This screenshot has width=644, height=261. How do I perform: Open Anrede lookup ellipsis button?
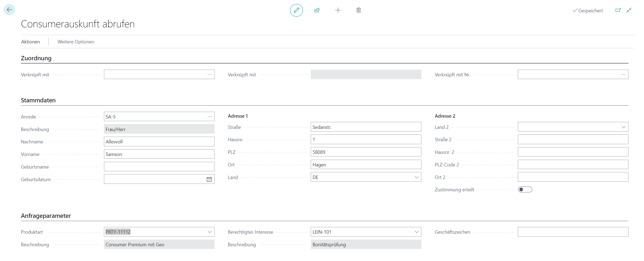pos(209,117)
